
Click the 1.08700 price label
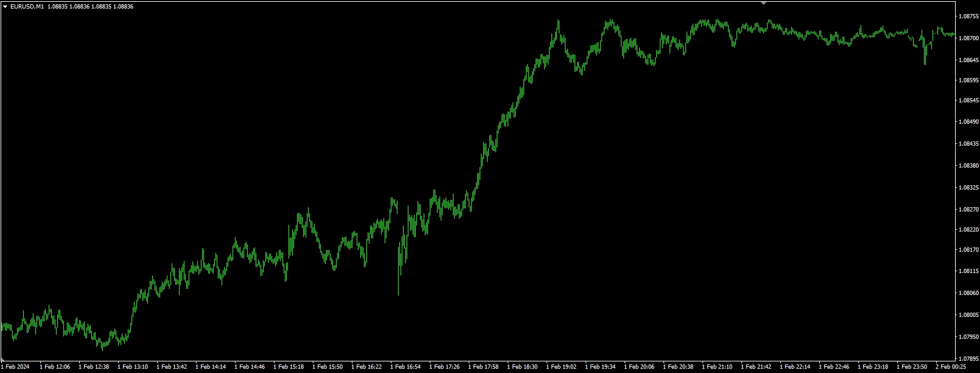point(968,38)
